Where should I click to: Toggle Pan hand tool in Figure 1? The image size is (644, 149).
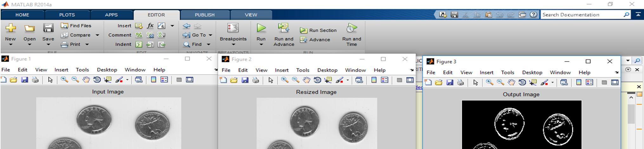[86, 80]
